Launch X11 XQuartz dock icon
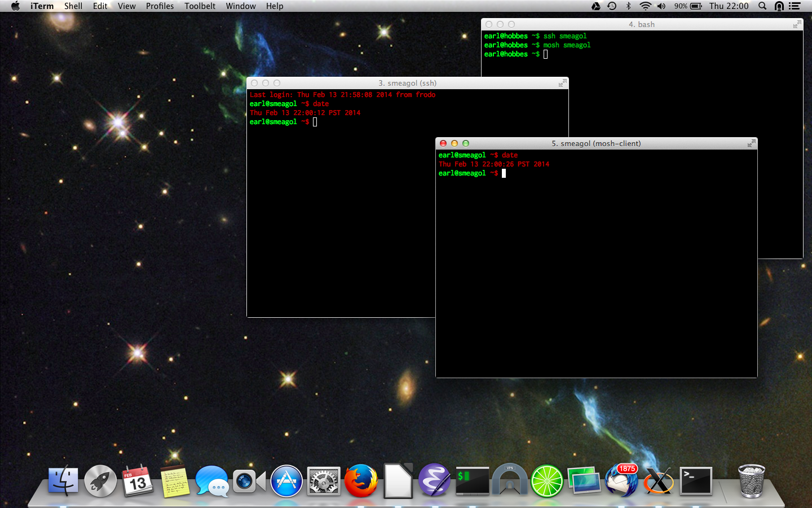Screen dimensions: 812x508 [659, 481]
